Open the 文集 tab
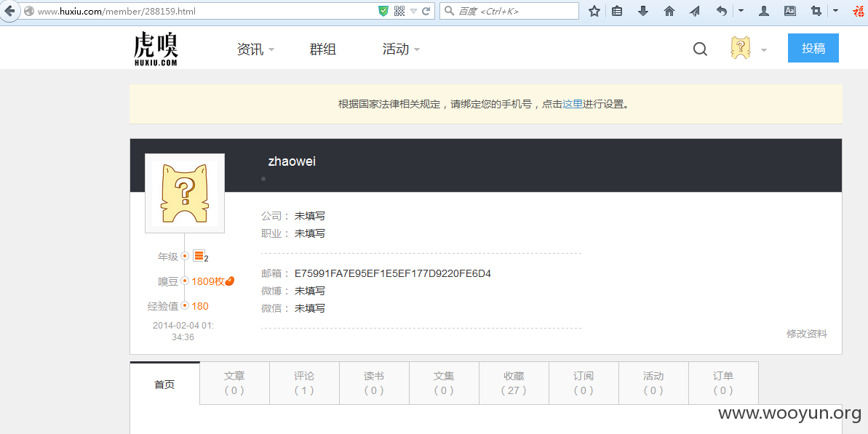Viewport: 868px width, 434px height. (444, 383)
